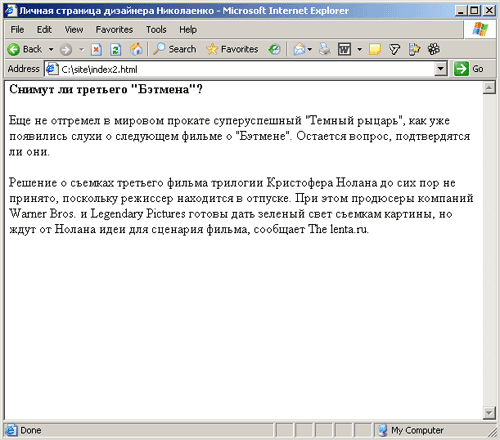Click the Print toolbar icon
The width and height of the screenshot is (500, 440).
[x=324, y=49]
